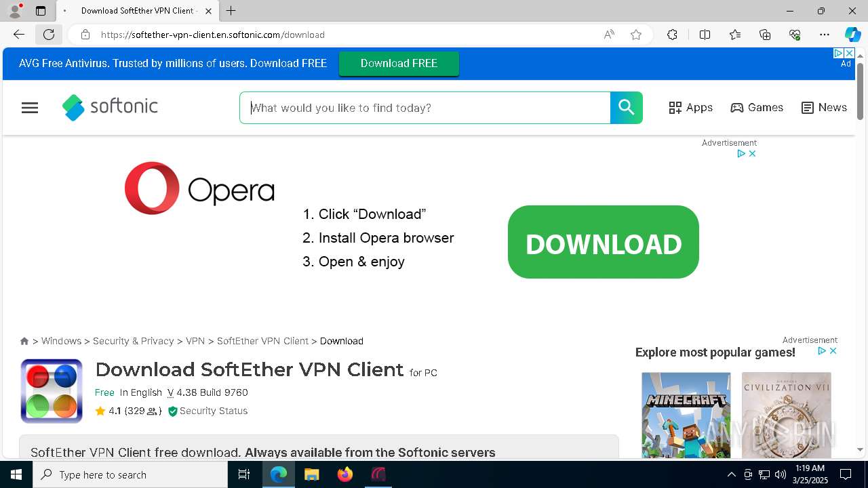
Task: Click version 4.38 Build 9760 text
Action: pos(208,392)
